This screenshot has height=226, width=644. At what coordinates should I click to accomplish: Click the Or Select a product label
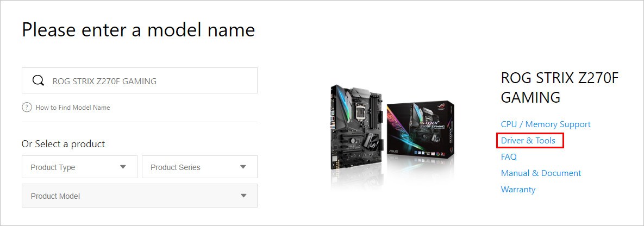pos(63,144)
